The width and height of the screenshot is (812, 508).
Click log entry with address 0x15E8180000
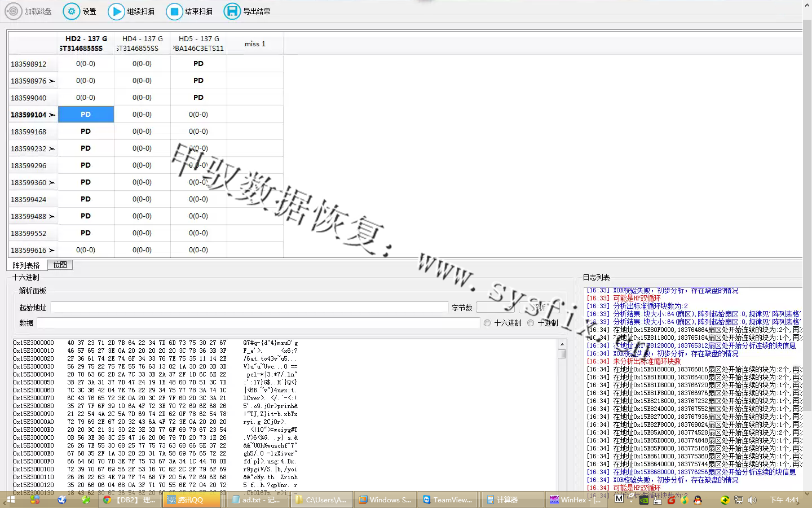point(694,369)
